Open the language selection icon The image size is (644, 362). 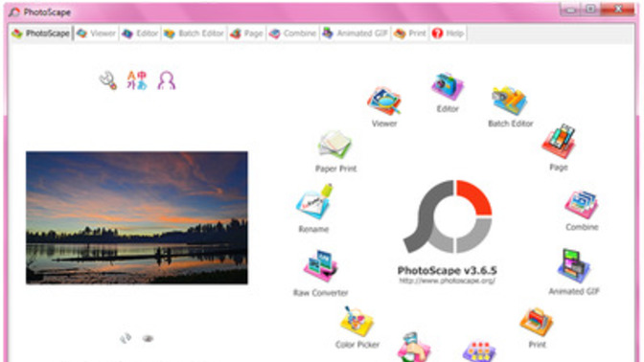137,80
